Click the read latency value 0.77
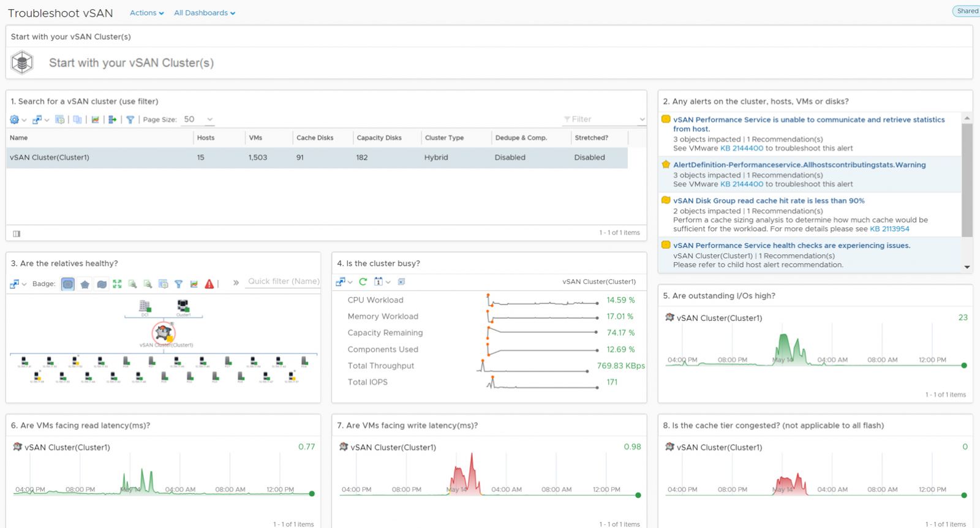Screen dimensions: 980x528 pyautogui.click(x=306, y=447)
